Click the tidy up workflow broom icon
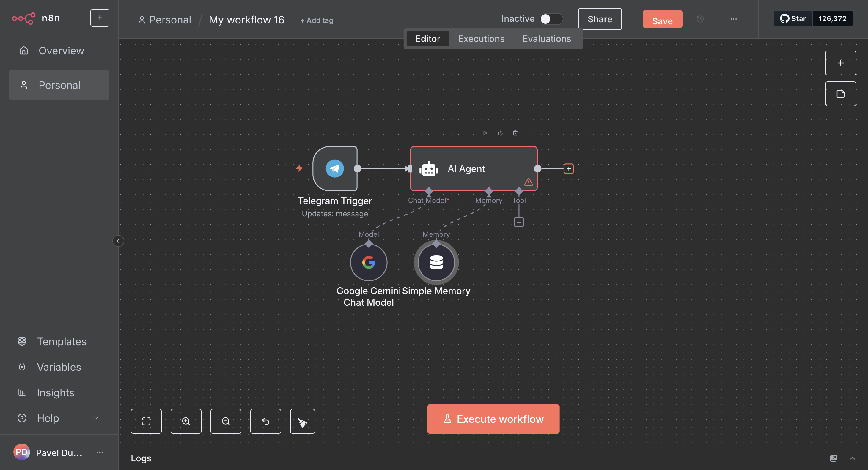 302,421
